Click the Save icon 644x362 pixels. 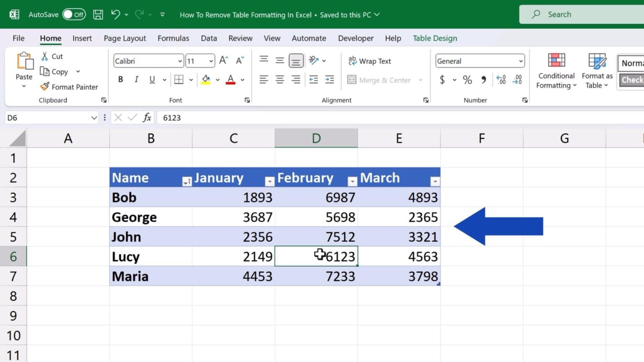(x=98, y=14)
